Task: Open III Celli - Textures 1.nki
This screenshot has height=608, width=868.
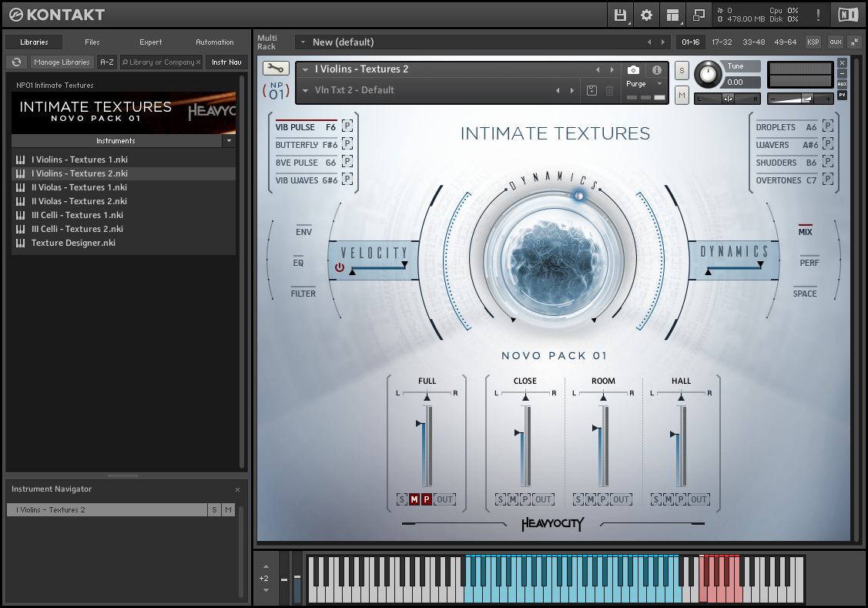Action: tap(77, 215)
